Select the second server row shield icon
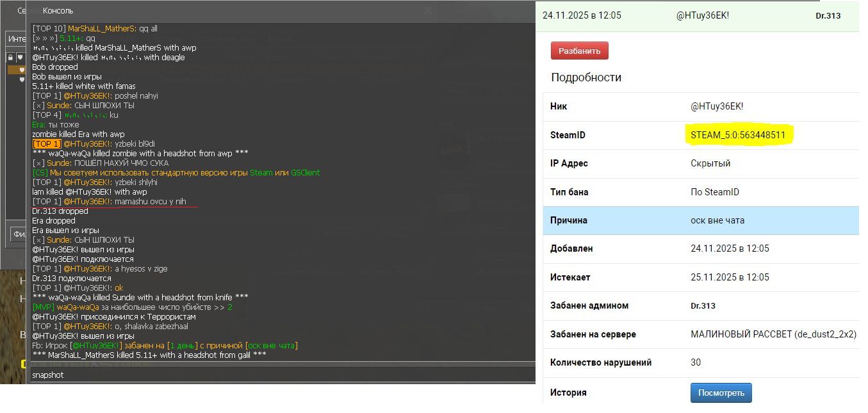868x413 pixels. [x=22, y=79]
